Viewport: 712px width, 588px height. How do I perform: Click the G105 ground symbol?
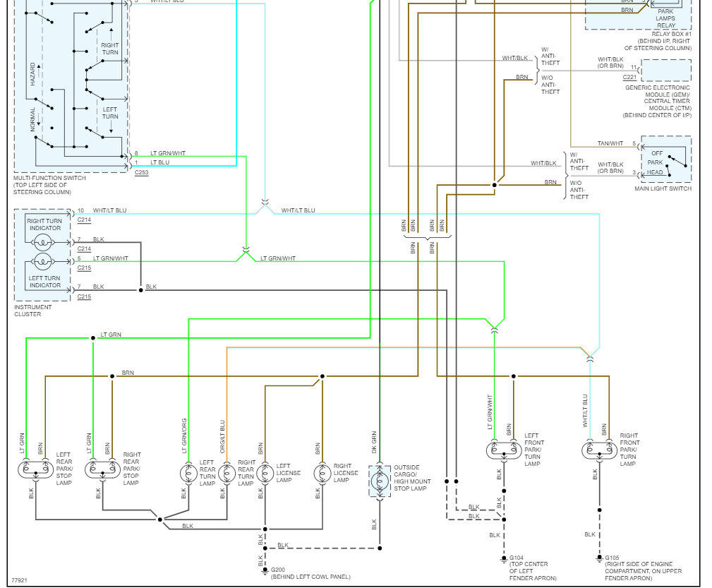click(599, 559)
